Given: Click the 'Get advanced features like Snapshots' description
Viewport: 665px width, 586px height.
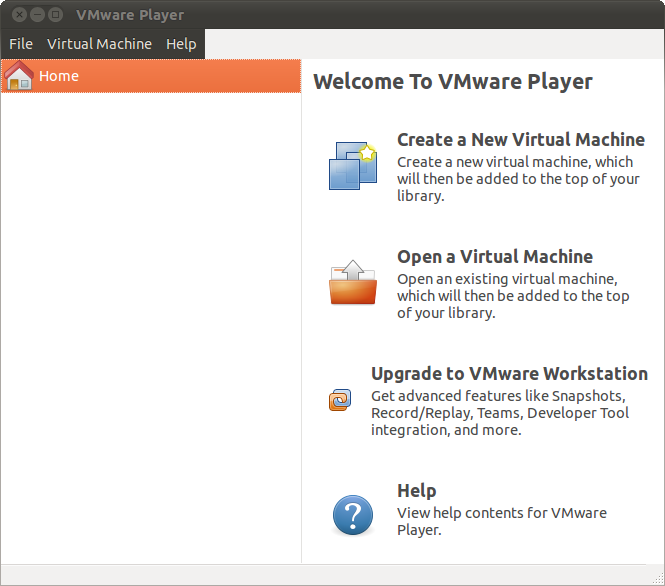Looking at the screenshot, I should tap(499, 413).
